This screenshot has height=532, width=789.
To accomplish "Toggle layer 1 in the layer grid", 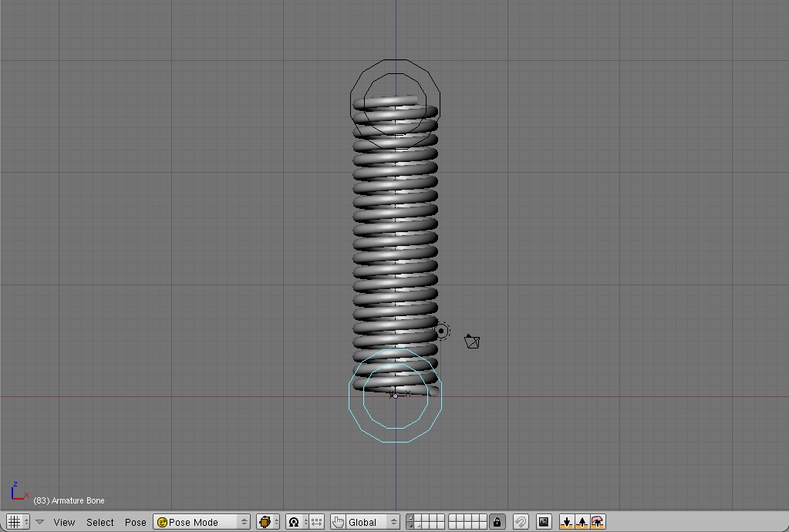I will click(x=410, y=518).
